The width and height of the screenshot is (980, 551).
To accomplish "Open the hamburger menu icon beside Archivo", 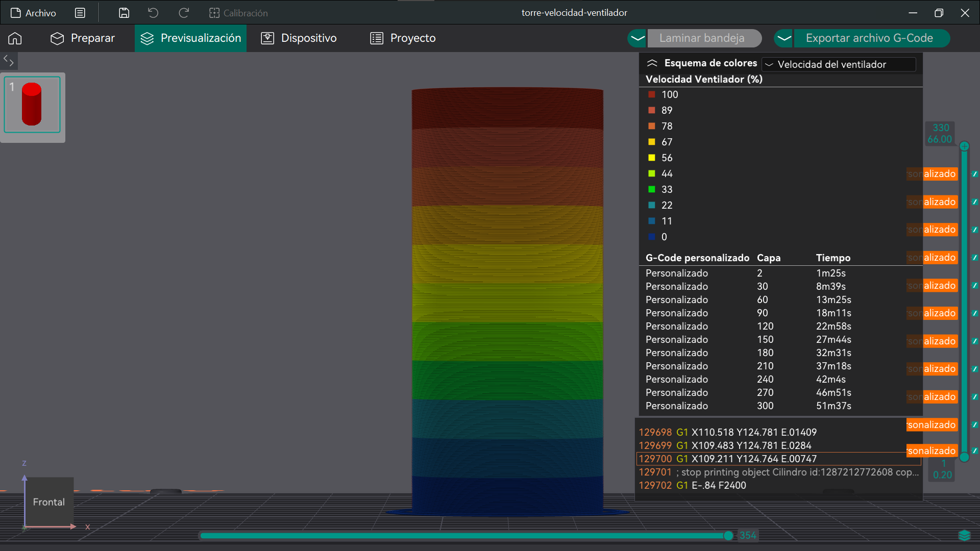I will (80, 13).
